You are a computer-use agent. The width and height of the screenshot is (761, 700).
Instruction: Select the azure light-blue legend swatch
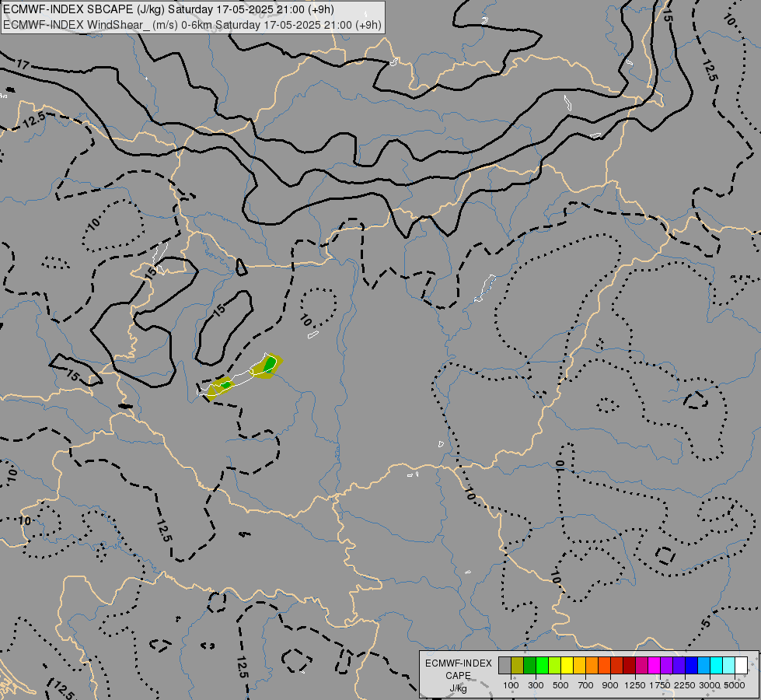(704, 665)
